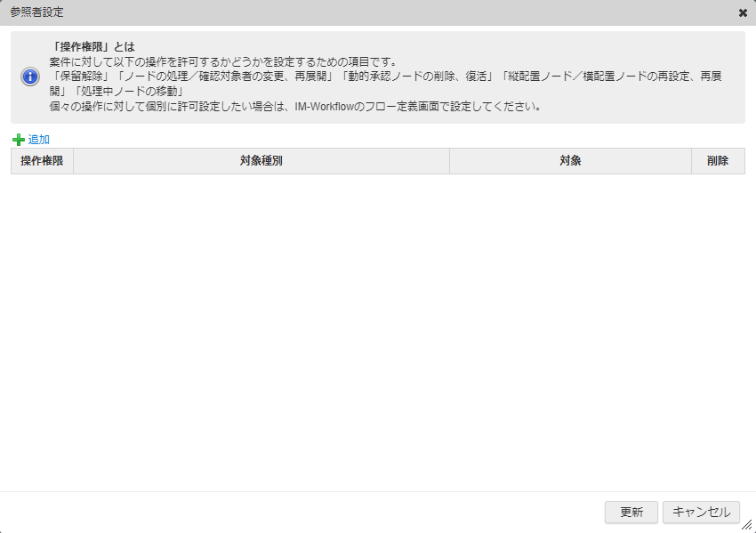The image size is (756, 533).
Task: Select the 対象 column header
Action: click(570, 161)
